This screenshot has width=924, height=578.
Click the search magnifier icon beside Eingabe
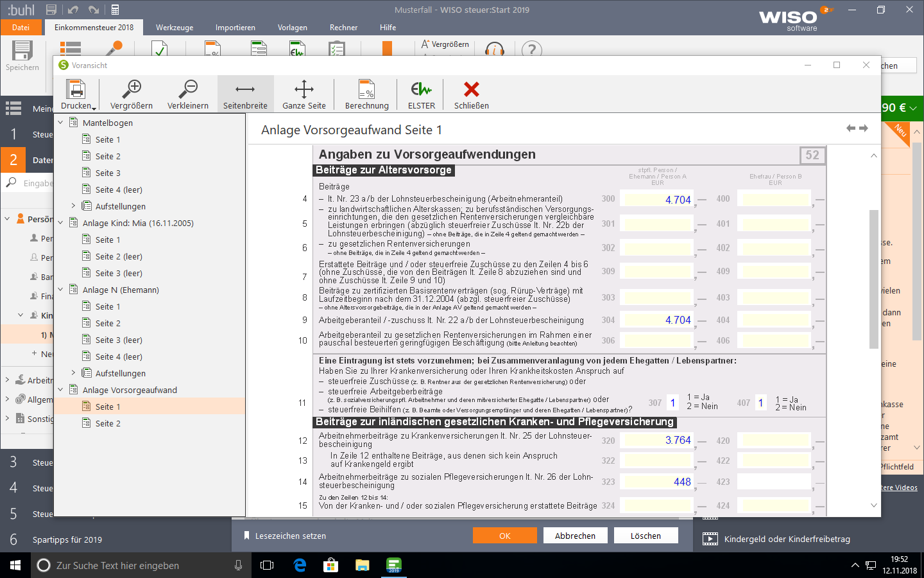pos(11,183)
